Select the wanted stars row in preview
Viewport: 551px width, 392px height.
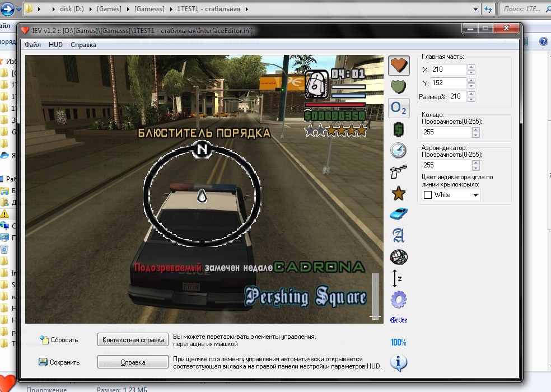point(335,131)
